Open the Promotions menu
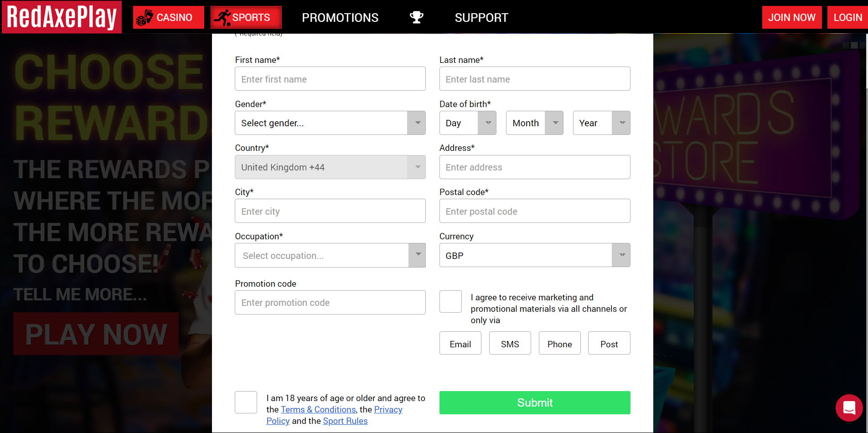This screenshot has height=433, width=868. tap(340, 18)
